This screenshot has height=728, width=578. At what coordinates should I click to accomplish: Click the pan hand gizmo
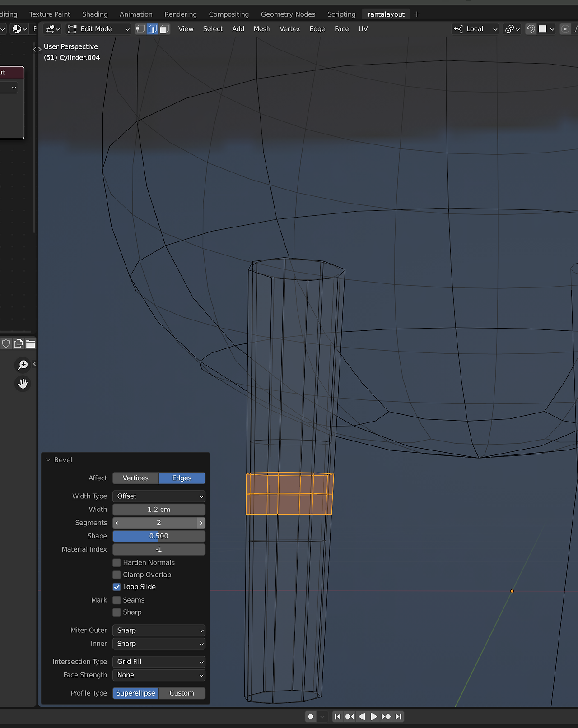point(23,384)
